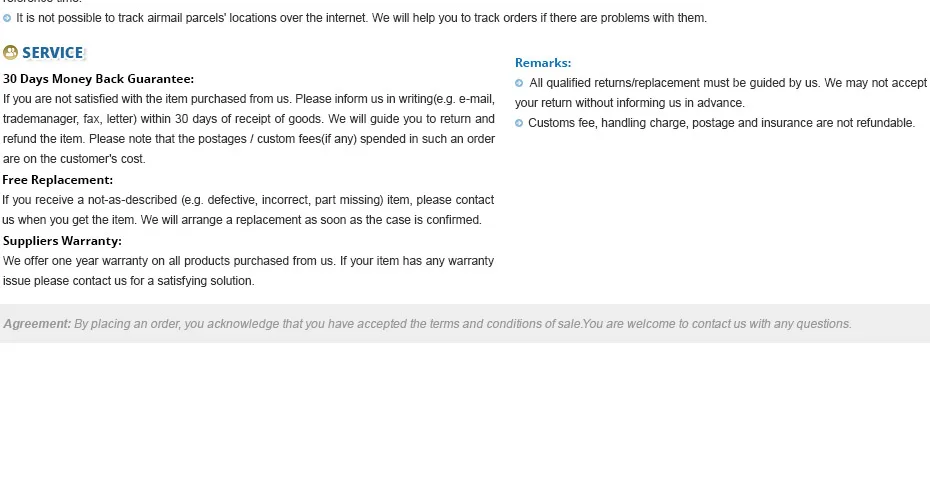The image size is (930, 500).
Task: Click bullet icon beside Customs fee remark
Action: (519, 123)
